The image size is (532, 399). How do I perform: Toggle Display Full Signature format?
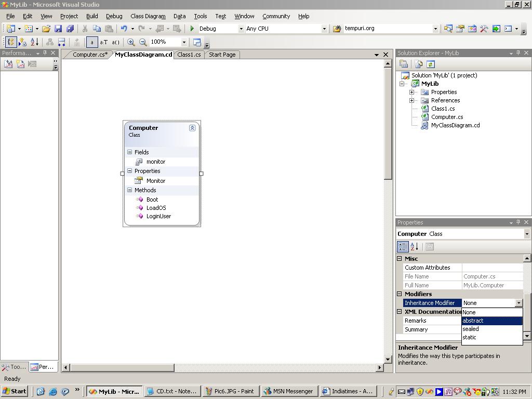pyautogui.click(x=116, y=42)
